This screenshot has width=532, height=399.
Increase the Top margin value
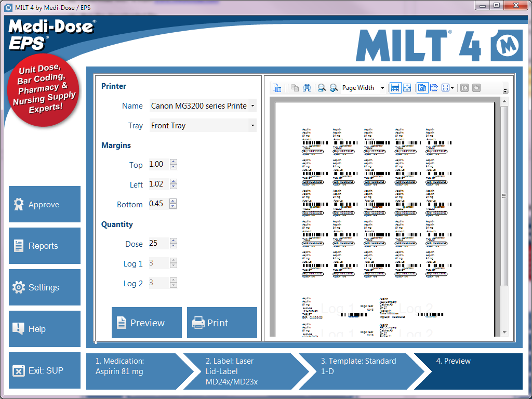point(174,162)
